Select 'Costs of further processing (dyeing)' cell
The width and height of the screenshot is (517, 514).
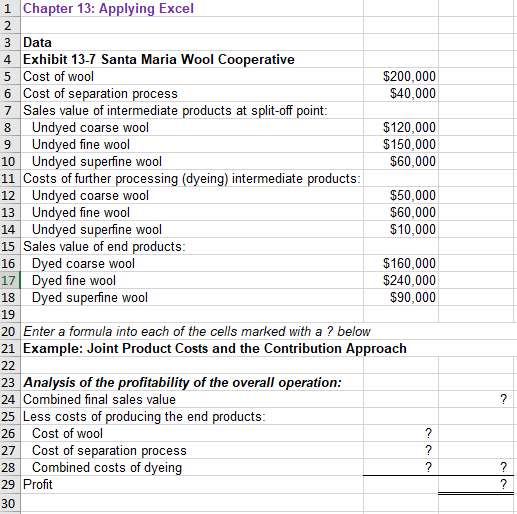coord(192,178)
